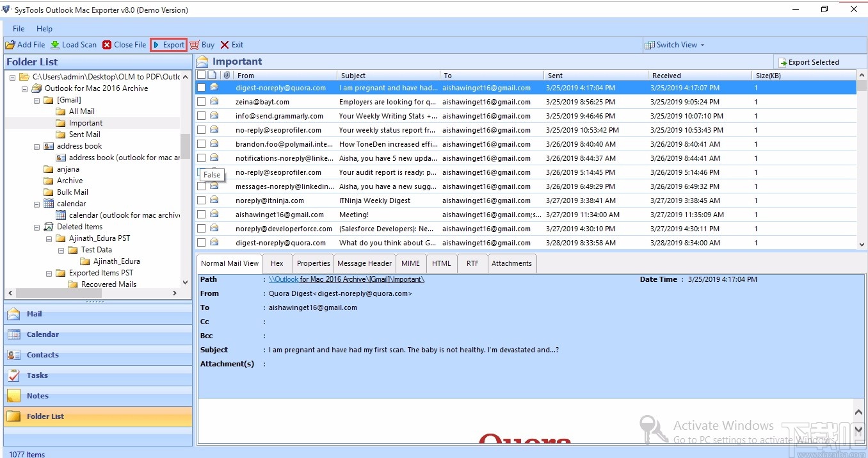Click the Close File icon
Viewport: 868px width, 458px height.
point(124,45)
